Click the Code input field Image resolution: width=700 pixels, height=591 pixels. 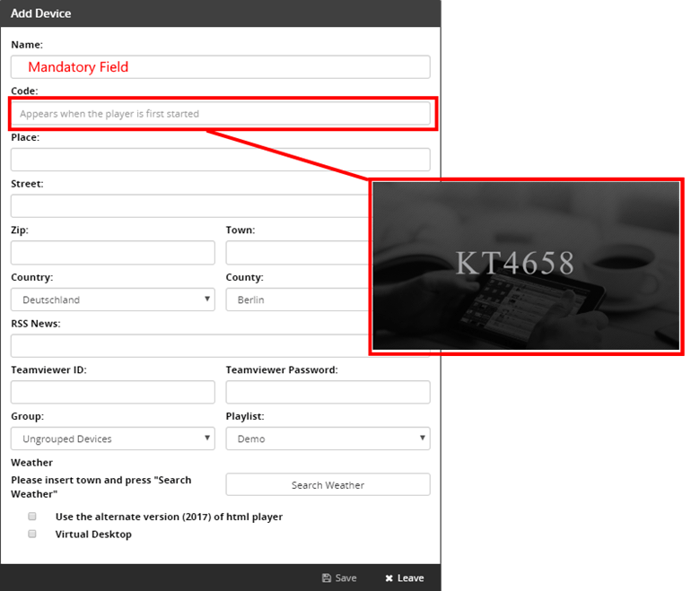[x=221, y=113]
